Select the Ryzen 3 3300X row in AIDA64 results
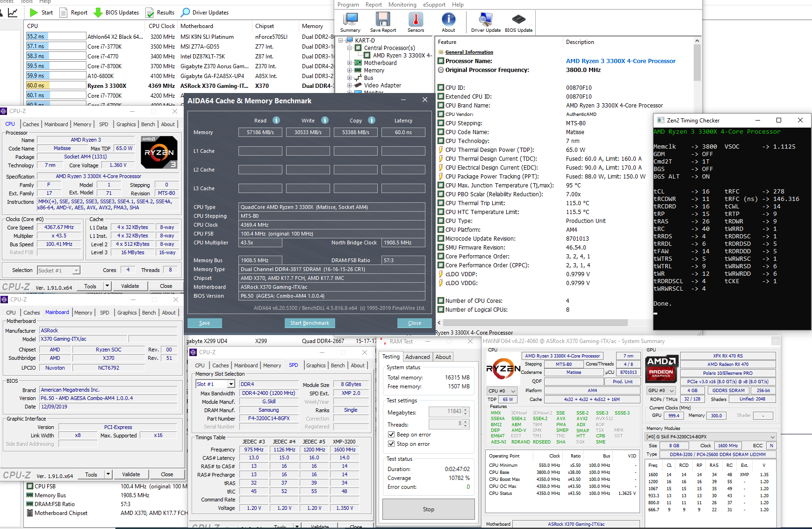The image size is (812, 529). [x=180, y=86]
